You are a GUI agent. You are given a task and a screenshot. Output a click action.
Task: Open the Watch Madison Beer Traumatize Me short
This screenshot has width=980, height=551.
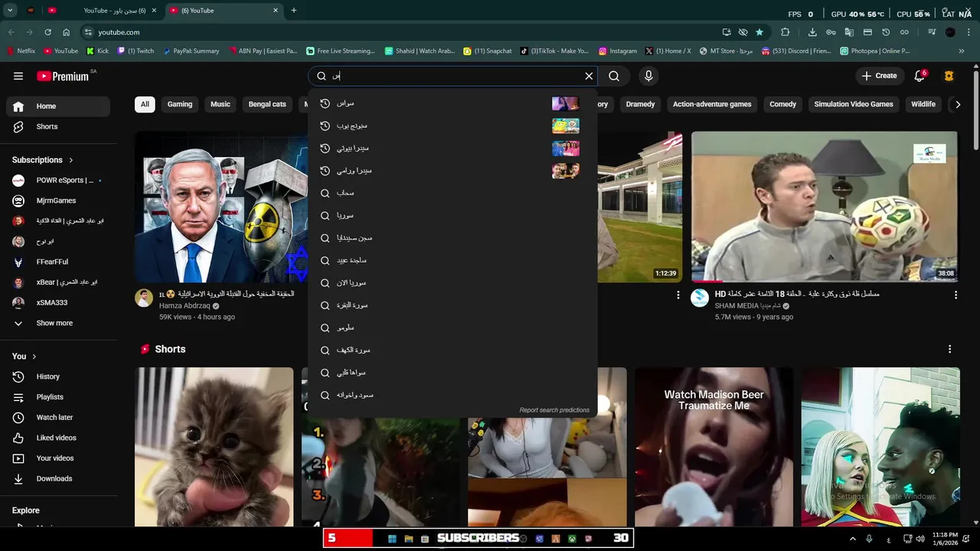[x=714, y=447]
